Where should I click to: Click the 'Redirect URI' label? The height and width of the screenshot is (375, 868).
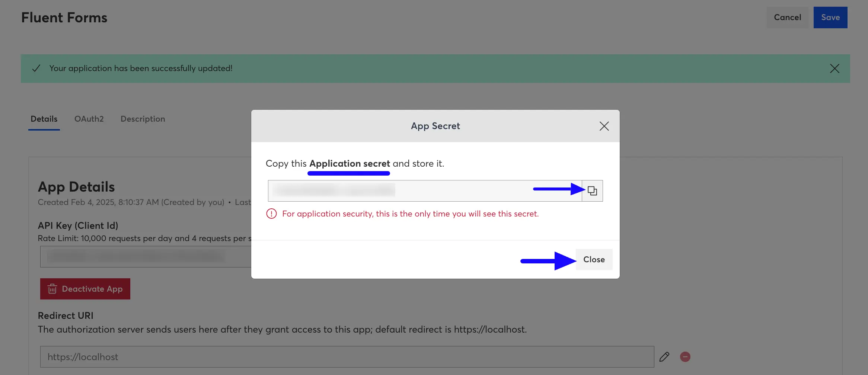point(66,315)
